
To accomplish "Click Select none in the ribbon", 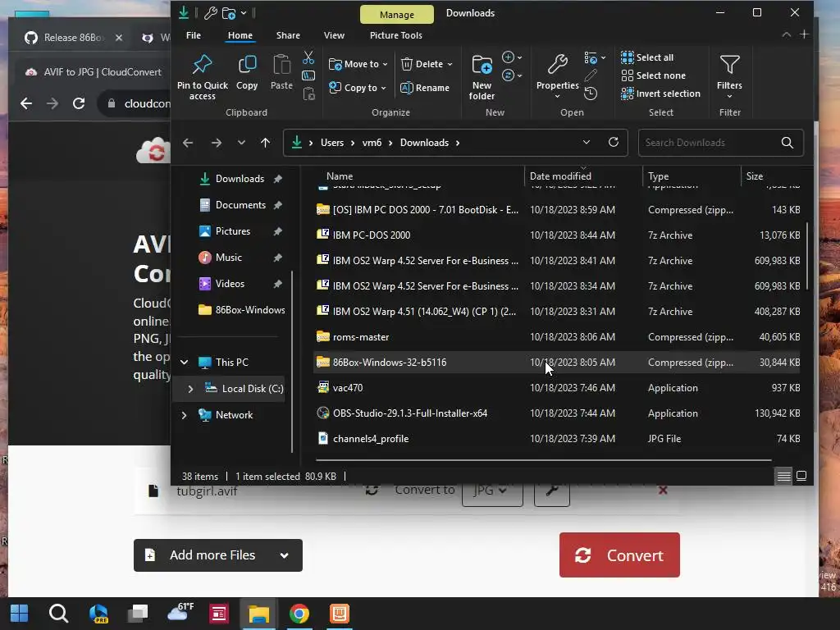I will (x=653, y=75).
